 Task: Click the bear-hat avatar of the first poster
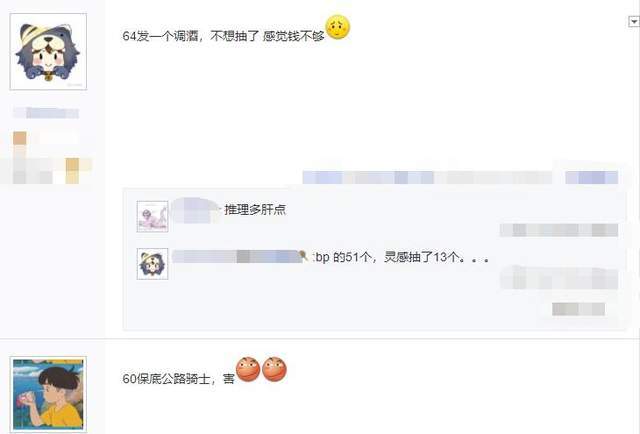48,51
